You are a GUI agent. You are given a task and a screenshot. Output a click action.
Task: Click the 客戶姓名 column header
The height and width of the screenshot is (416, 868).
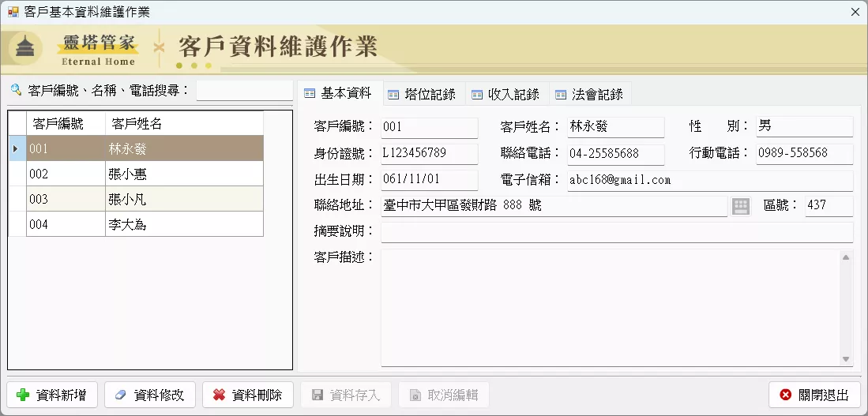(184, 123)
